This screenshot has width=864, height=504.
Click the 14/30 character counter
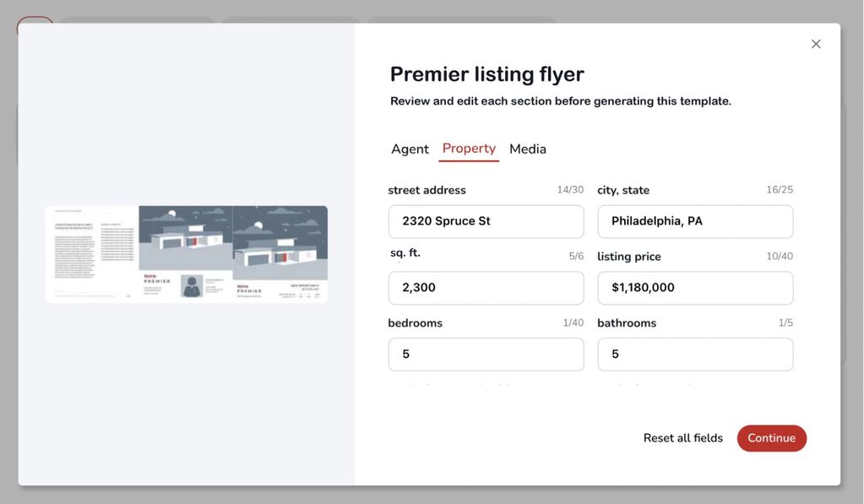[x=570, y=190]
